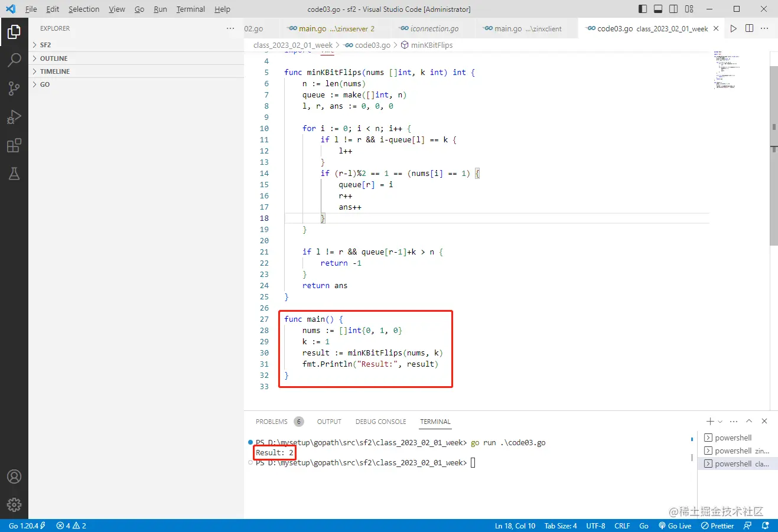Open the Testing flask icon
Image resolution: width=778 pixels, height=532 pixels.
coord(14,174)
